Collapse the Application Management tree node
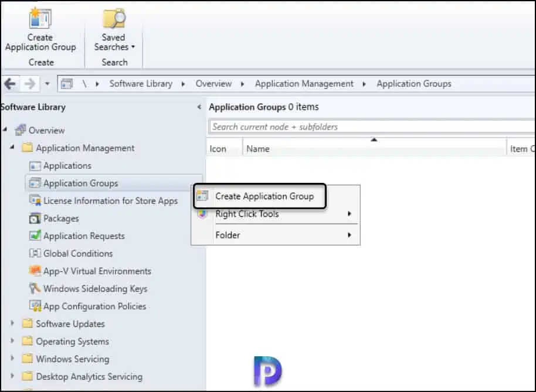 tap(12, 147)
